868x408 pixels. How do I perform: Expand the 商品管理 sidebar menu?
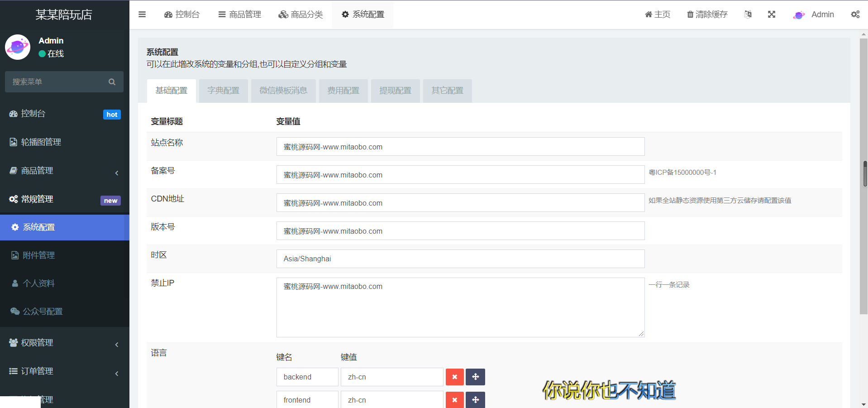click(x=65, y=171)
